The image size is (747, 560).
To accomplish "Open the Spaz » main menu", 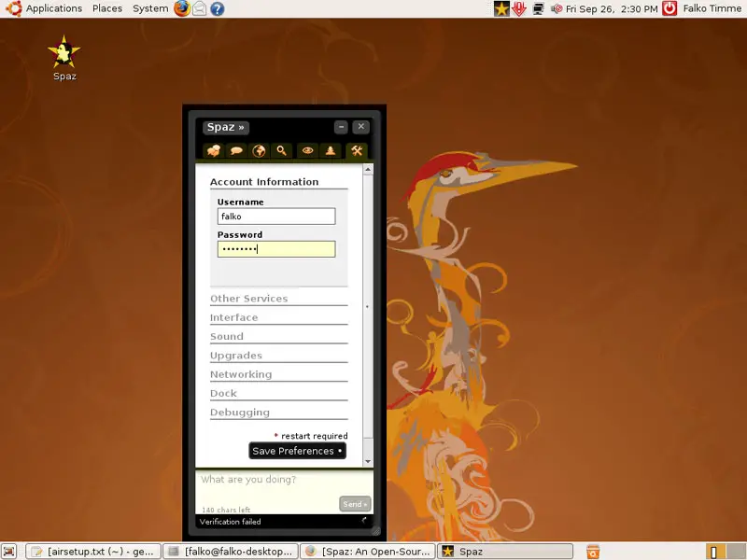I will pyautogui.click(x=226, y=127).
